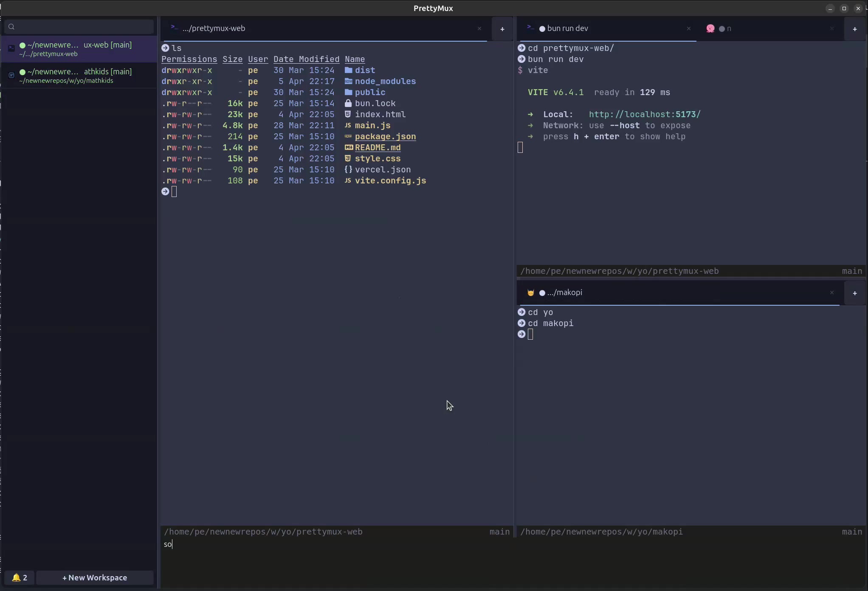Viewport: 868px width, 591px height.
Task: Focus the sidebar search field
Action: click(x=83, y=27)
